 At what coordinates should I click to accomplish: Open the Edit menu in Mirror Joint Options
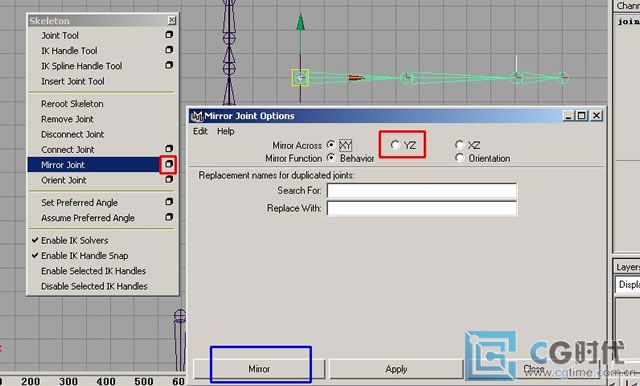[200, 131]
